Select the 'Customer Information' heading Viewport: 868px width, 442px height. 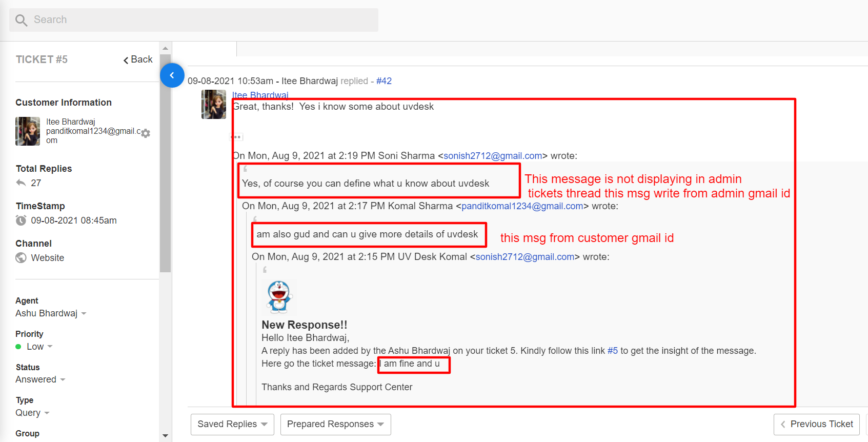(x=64, y=103)
